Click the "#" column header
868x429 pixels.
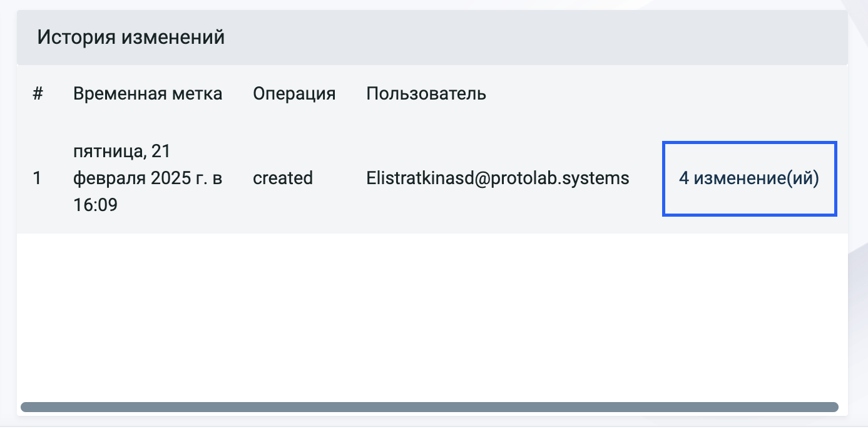click(x=38, y=94)
